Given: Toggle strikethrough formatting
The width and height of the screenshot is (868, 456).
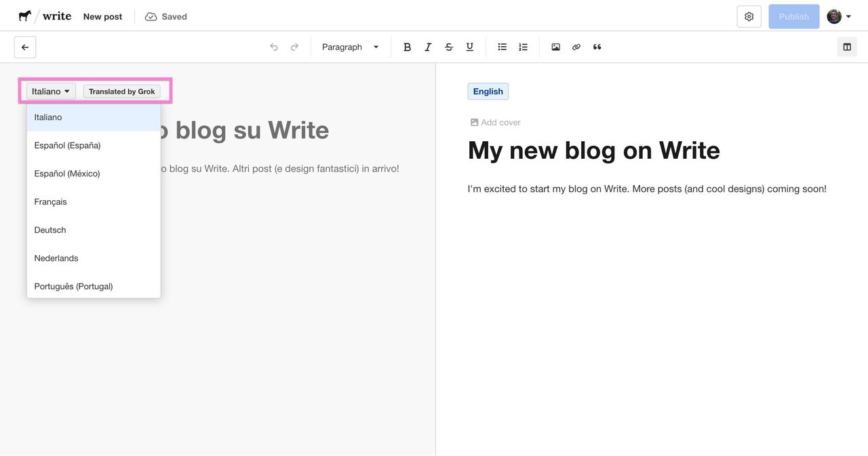Looking at the screenshot, I should pos(449,47).
